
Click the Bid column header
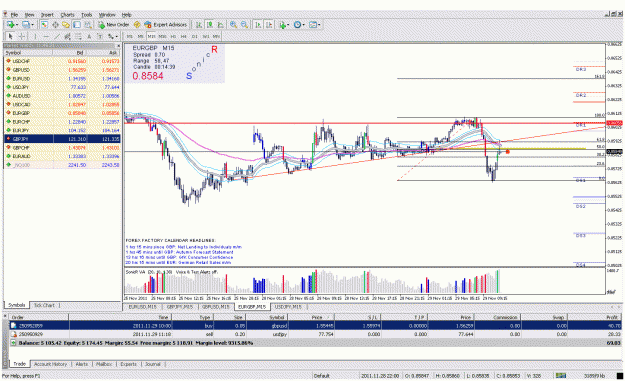(69, 53)
